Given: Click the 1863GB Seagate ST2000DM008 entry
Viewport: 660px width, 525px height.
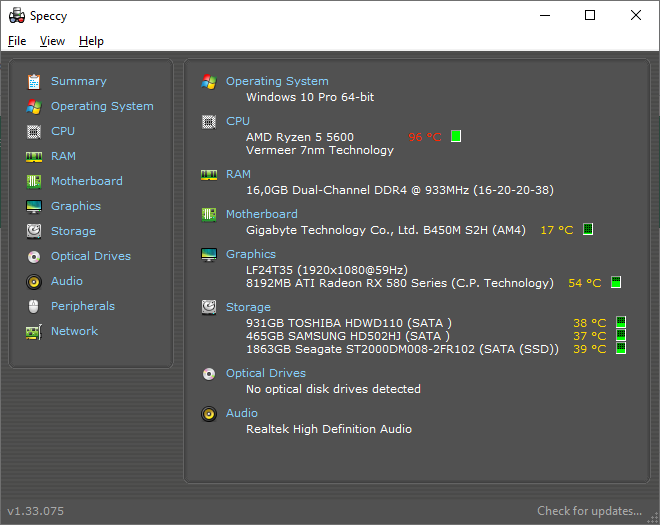Looking at the screenshot, I should 402,349.
